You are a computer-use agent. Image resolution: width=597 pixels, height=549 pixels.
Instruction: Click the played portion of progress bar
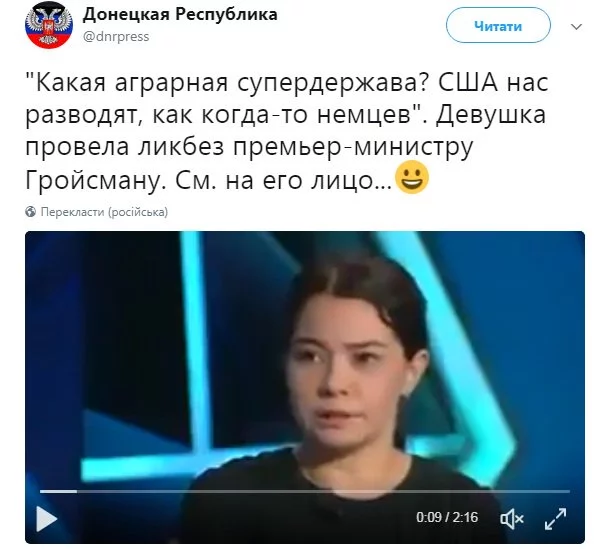pyautogui.click(x=58, y=491)
